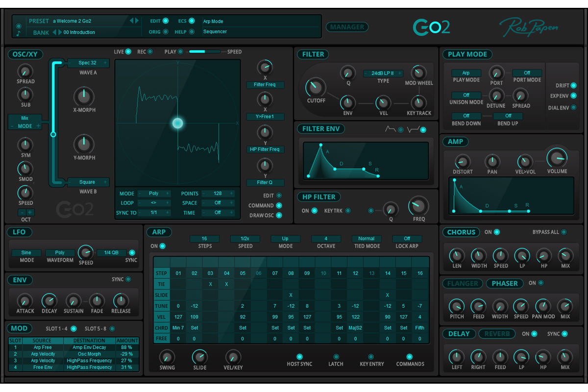Click Arp step 01 tune cell
Screen dimensions: 588x392
point(178,306)
